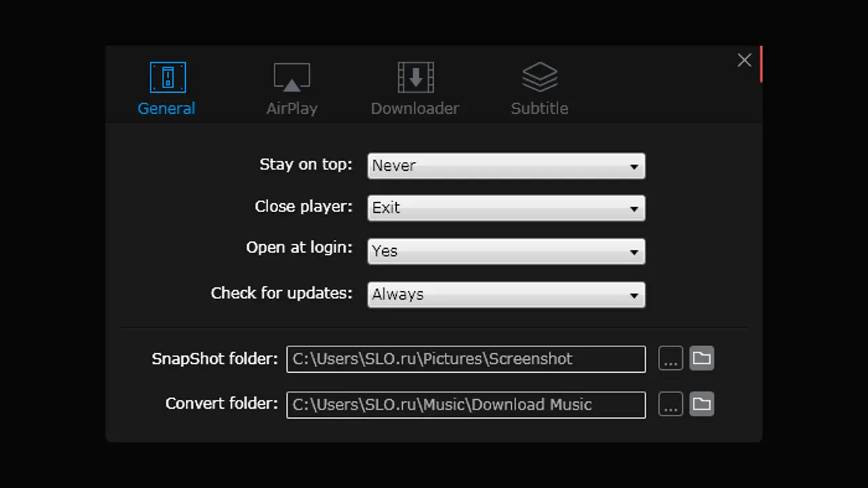Click the Downloader film-strip icon
Screen dimensions: 868x488
point(415,78)
